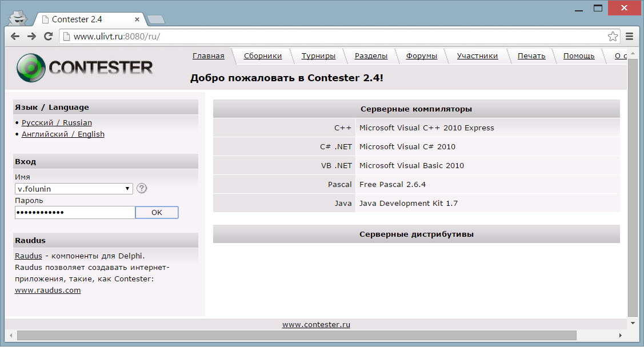Reload the page with the refresh icon
The width and height of the screenshot is (644, 358).
(48, 37)
